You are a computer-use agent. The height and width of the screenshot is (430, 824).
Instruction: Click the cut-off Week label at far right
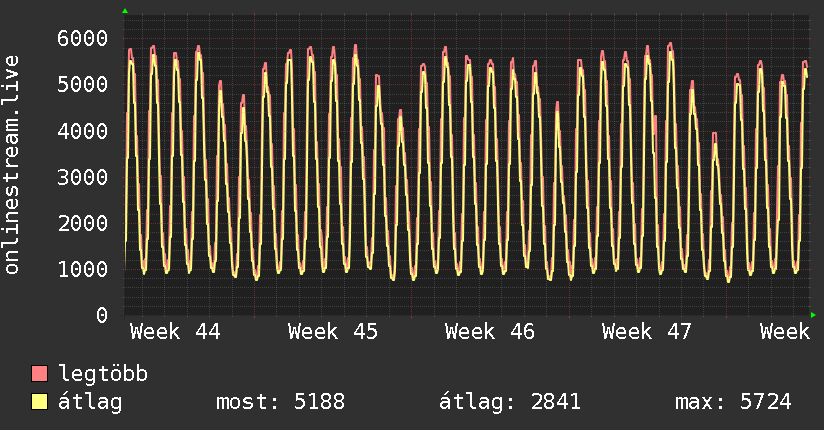tap(784, 332)
